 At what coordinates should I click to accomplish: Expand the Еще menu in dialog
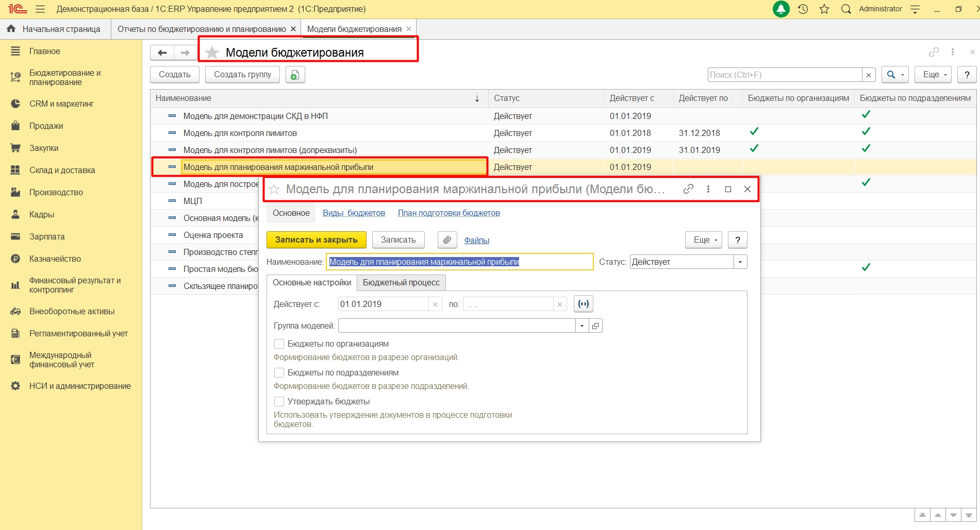[x=703, y=240]
